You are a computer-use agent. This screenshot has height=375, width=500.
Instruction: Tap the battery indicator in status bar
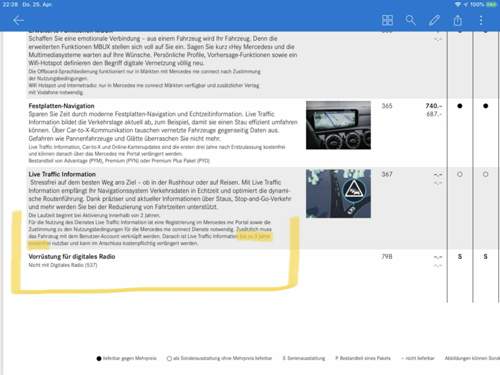(x=491, y=4)
